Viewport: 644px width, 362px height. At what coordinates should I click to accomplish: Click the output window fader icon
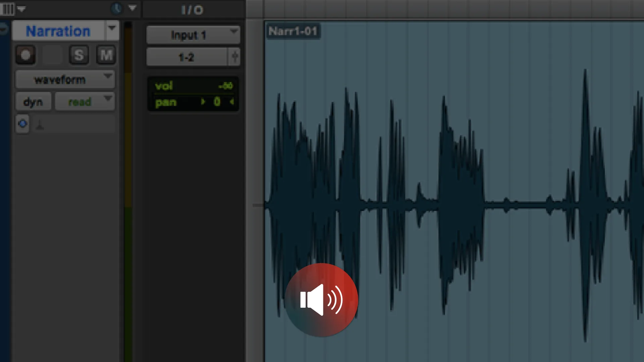(x=234, y=57)
